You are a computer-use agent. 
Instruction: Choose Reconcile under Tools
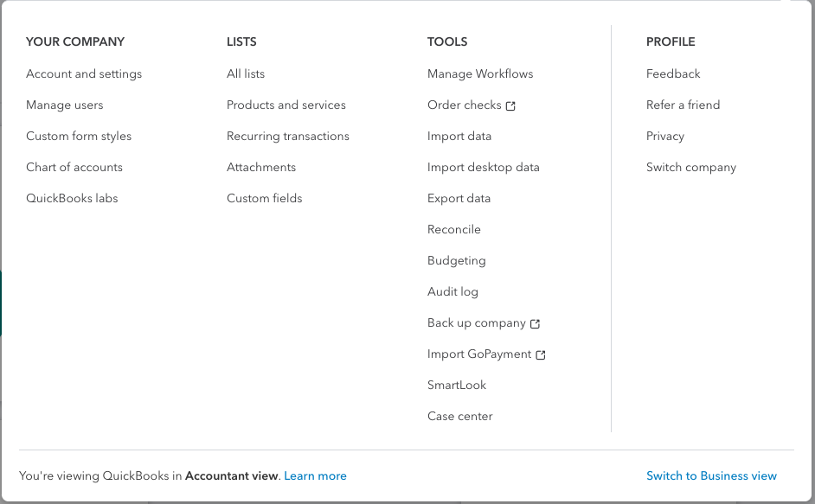454,230
